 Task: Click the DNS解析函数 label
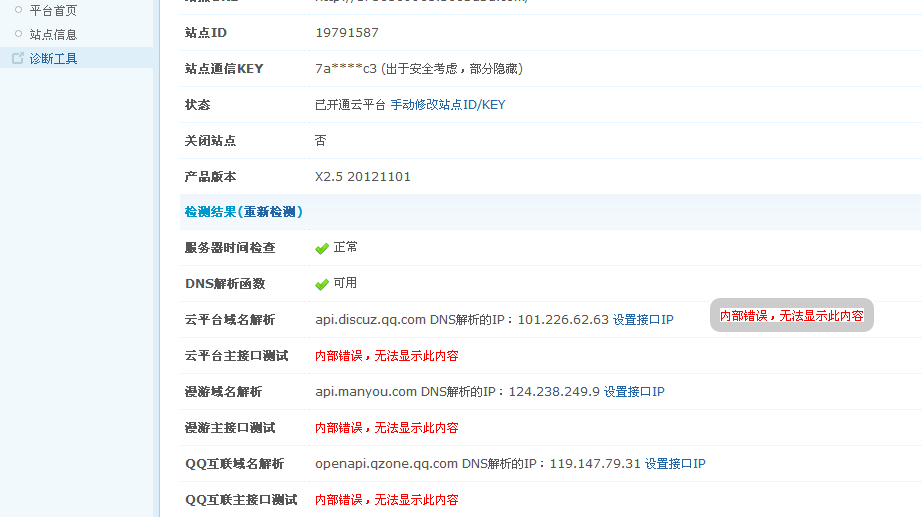point(225,284)
